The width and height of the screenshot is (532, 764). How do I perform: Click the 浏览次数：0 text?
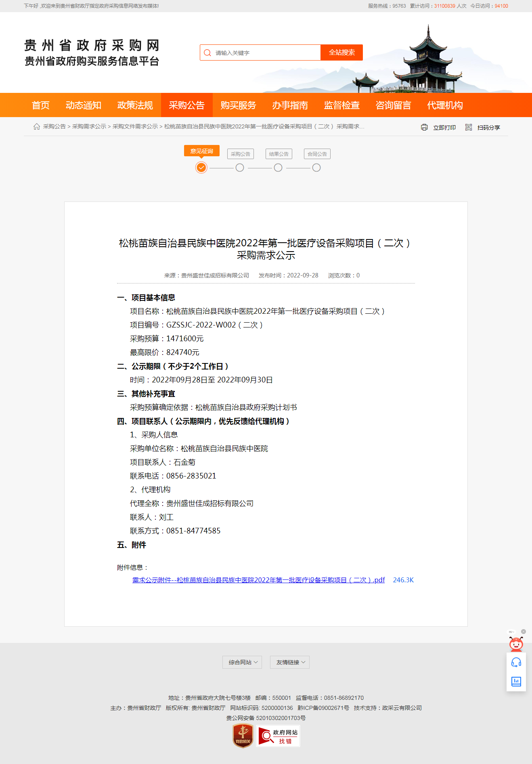344,275
